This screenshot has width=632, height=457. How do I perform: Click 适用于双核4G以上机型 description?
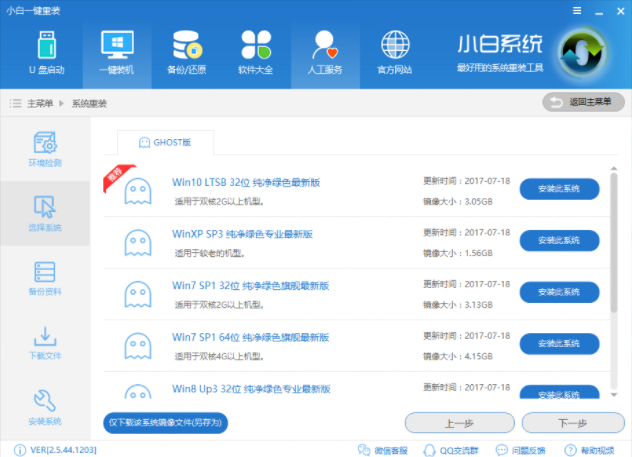coord(219,356)
